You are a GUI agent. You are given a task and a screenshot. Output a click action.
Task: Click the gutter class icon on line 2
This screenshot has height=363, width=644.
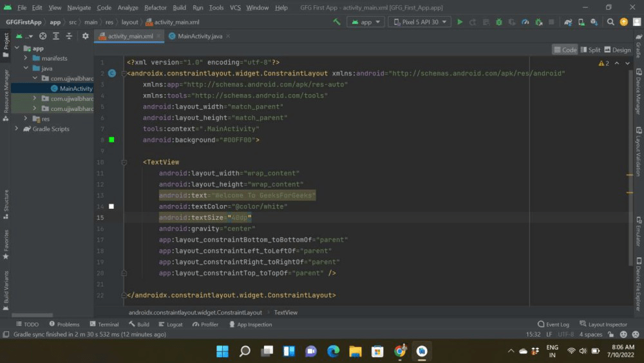click(x=111, y=73)
